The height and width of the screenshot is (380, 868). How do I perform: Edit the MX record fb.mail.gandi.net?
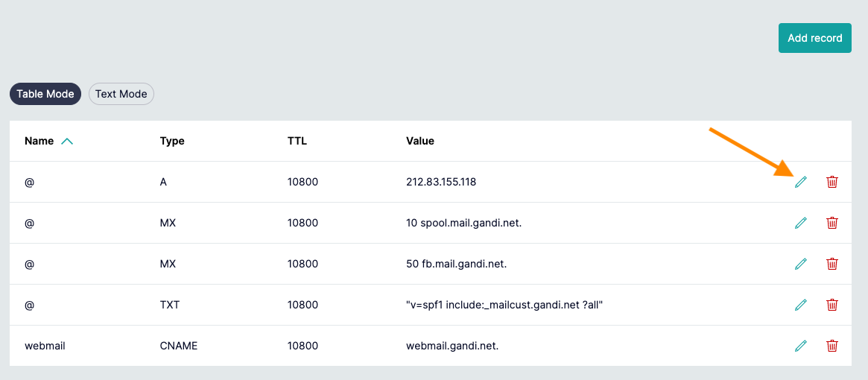[x=800, y=264]
